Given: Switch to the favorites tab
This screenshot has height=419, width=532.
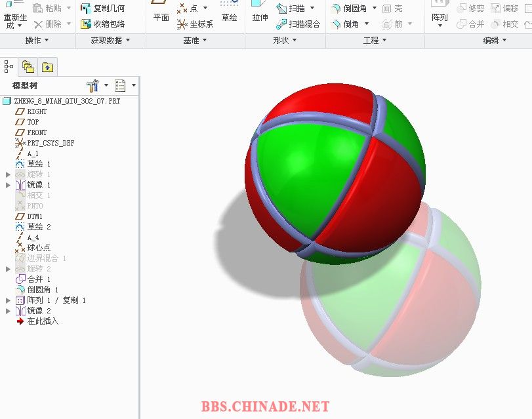Looking at the screenshot, I should [x=47, y=67].
